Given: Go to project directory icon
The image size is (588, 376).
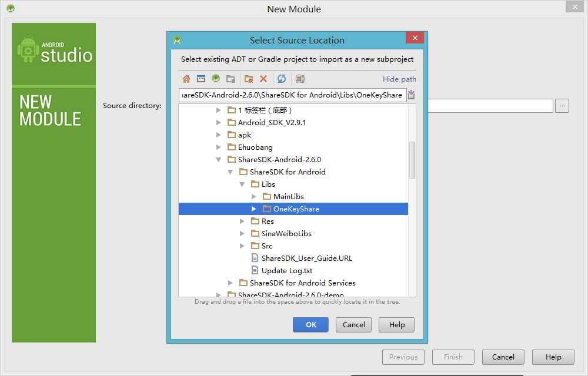Looking at the screenshot, I should click(216, 79).
